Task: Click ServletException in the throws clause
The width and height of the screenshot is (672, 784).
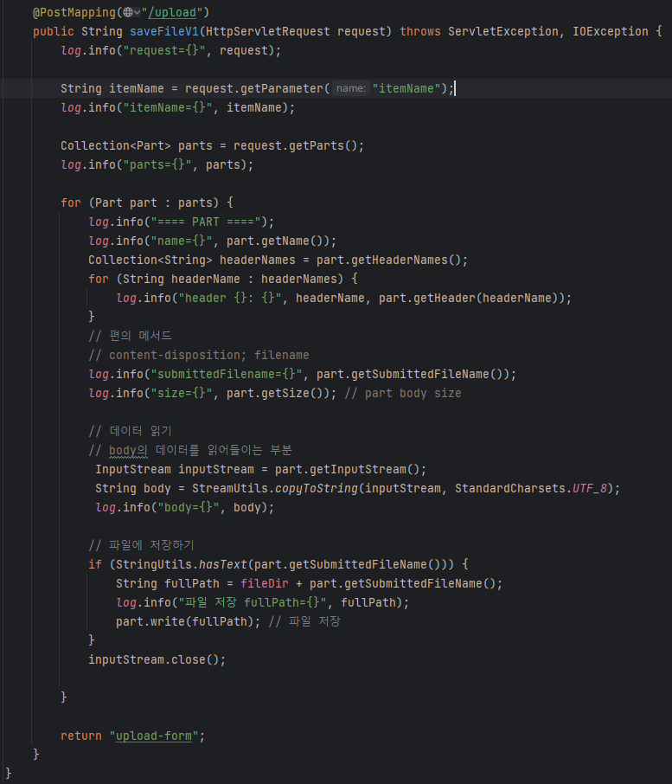Action: coord(503,31)
